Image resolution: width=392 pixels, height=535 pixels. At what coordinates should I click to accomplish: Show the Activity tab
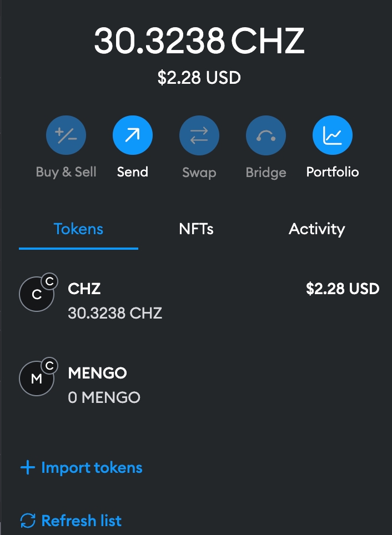[316, 229]
